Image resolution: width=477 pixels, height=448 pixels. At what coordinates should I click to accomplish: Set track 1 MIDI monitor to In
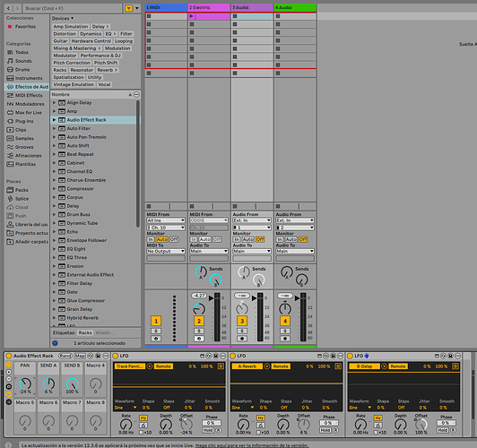point(151,239)
